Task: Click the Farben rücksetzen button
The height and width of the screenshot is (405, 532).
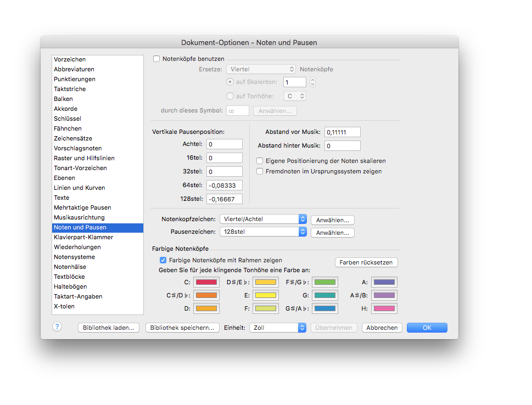Action: (x=366, y=262)
